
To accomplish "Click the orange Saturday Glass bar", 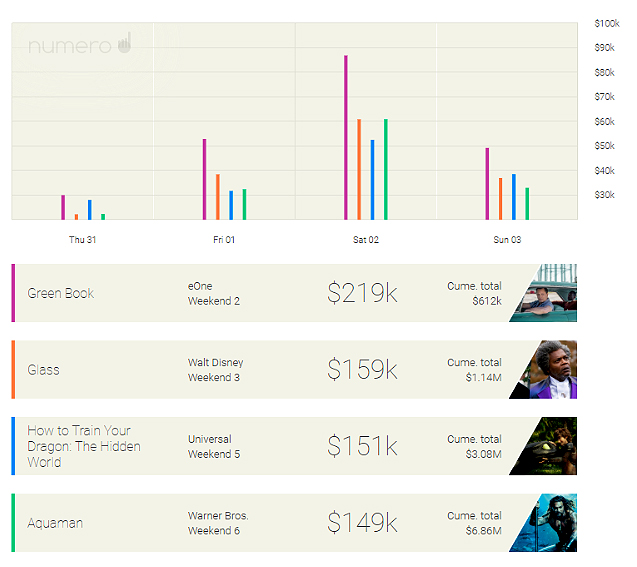I will (359, 169).
